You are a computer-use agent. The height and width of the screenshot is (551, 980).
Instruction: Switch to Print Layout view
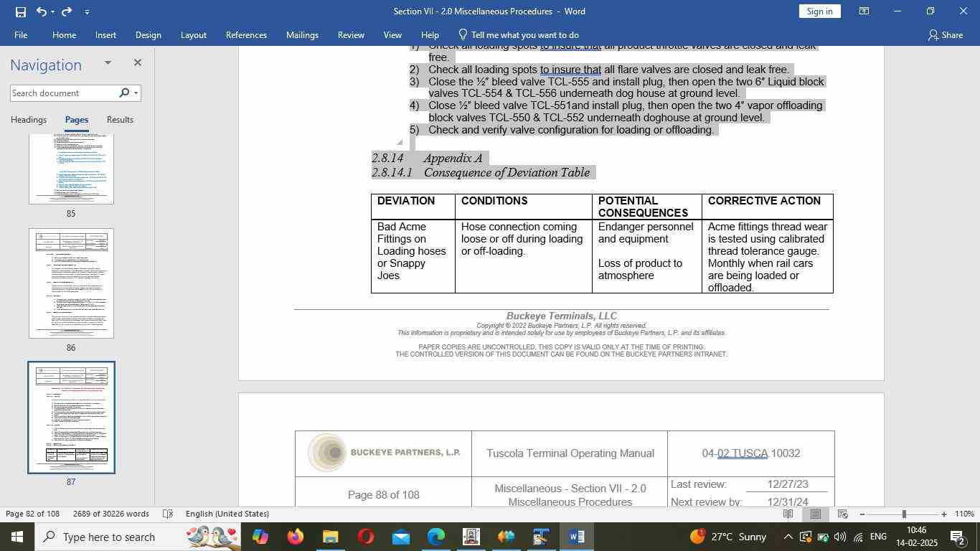(x=815, y=514)
